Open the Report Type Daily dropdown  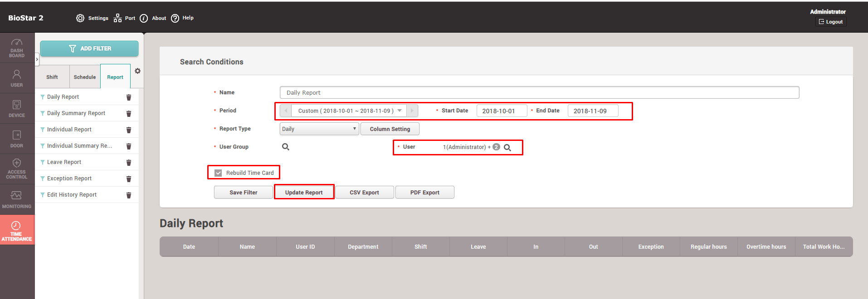click(319, 129)
